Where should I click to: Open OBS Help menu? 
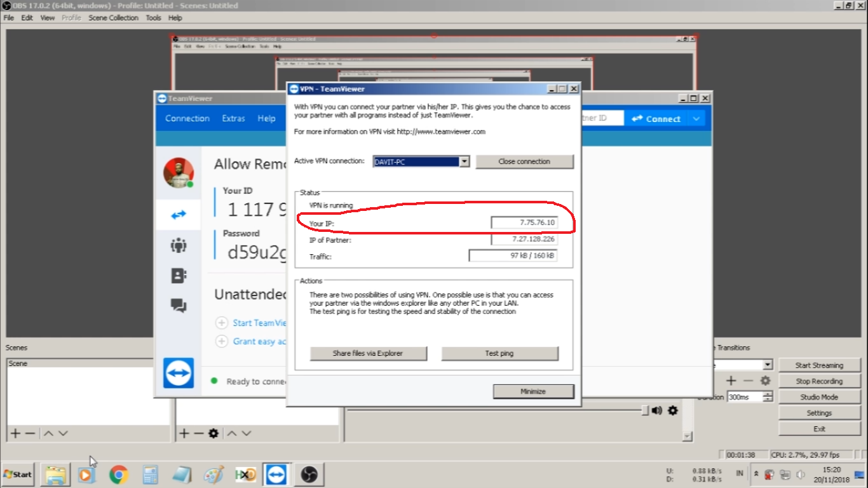tap(175, 18)
